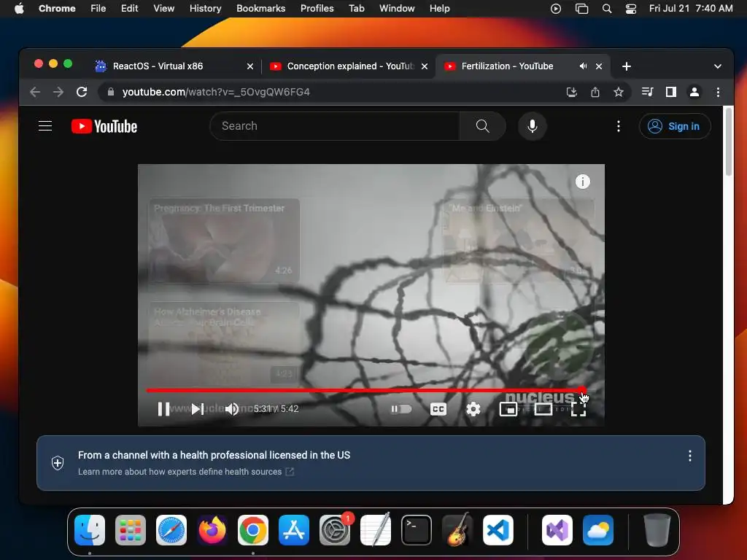Share this page icon

[x=595, y=92]
